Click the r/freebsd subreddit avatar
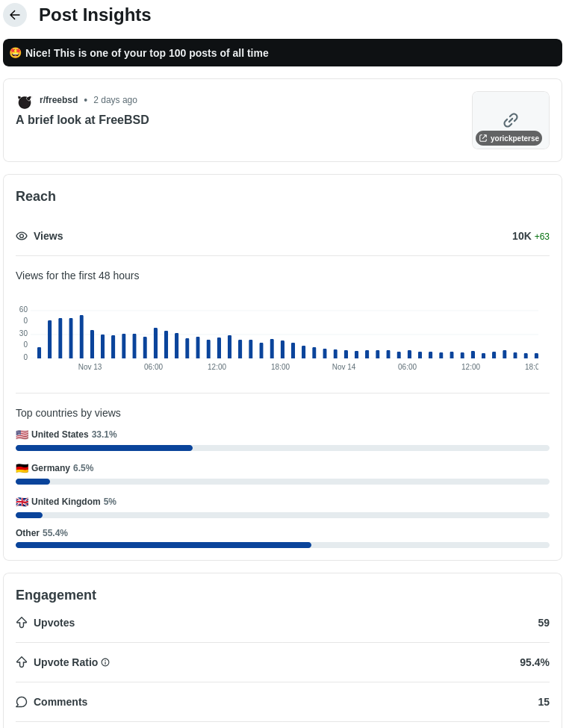566x728 pixels. point(25,101)
